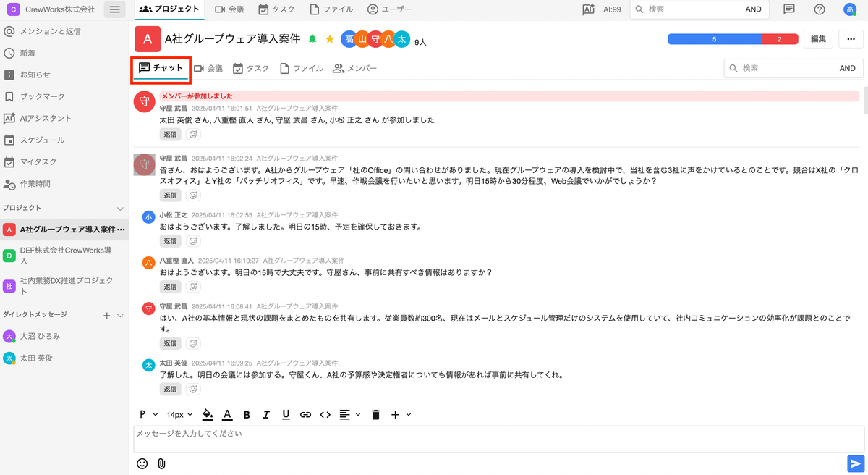Click the emoji picker smiley icon
Viewport: 868px width, 475px height.
(x=142, y=463)
